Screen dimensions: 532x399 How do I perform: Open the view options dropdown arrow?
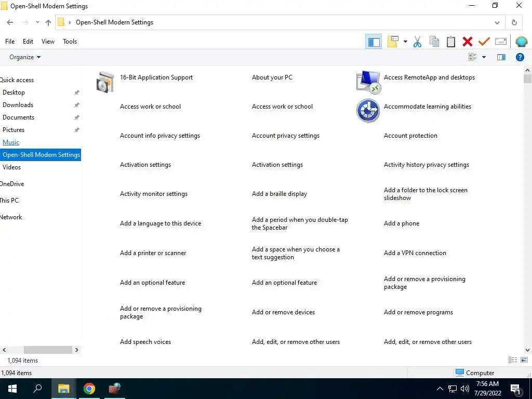point(484,57)
